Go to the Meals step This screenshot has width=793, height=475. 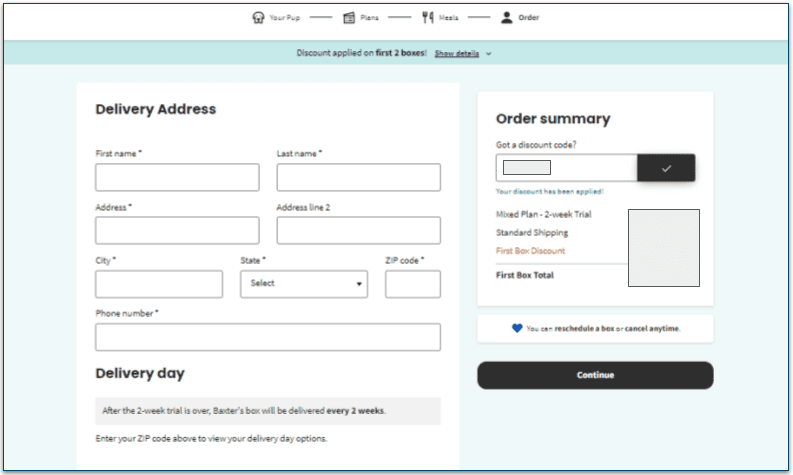(x=440, y=18)
